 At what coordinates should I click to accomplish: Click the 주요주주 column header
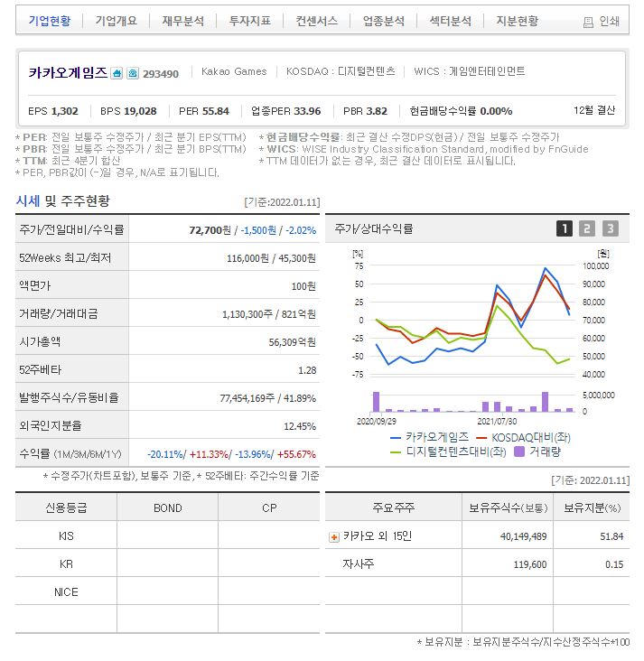pos(394,507)
